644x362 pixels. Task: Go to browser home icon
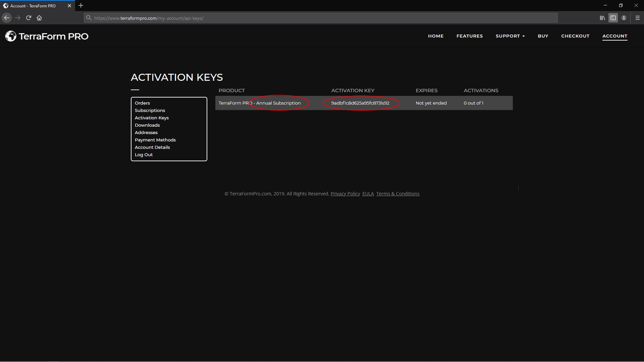coord(39,18)
